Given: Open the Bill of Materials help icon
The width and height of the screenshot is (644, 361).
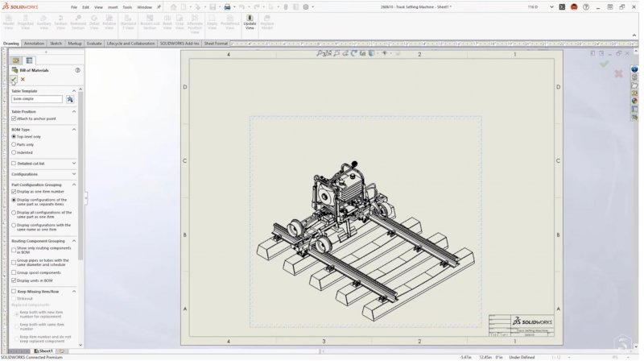Looking at the screenshot, I should tap(77, 70).
